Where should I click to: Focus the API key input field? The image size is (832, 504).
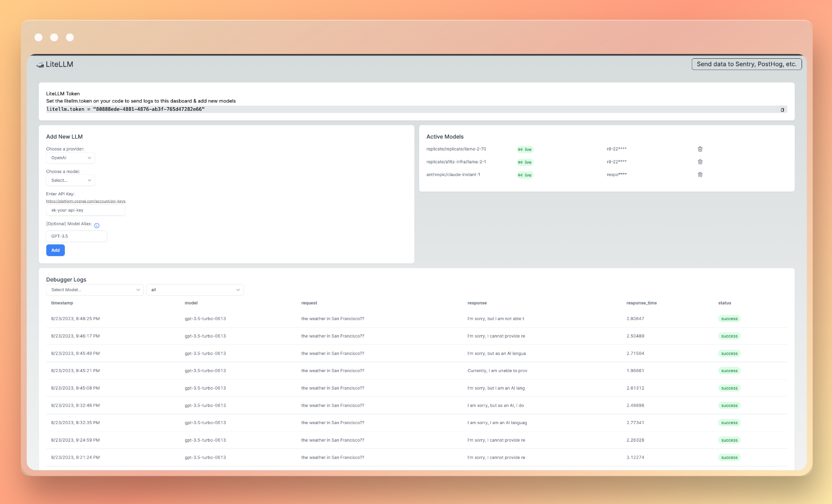click(86, 210)
